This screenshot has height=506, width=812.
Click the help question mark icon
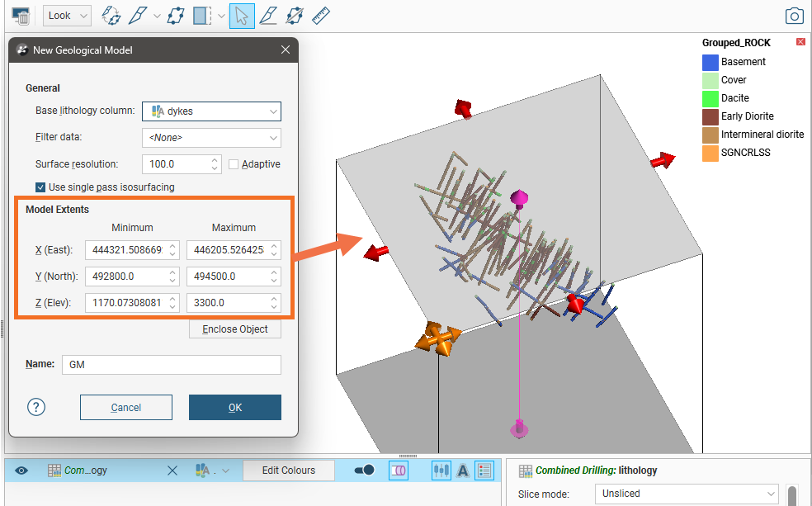pos(36,407)
